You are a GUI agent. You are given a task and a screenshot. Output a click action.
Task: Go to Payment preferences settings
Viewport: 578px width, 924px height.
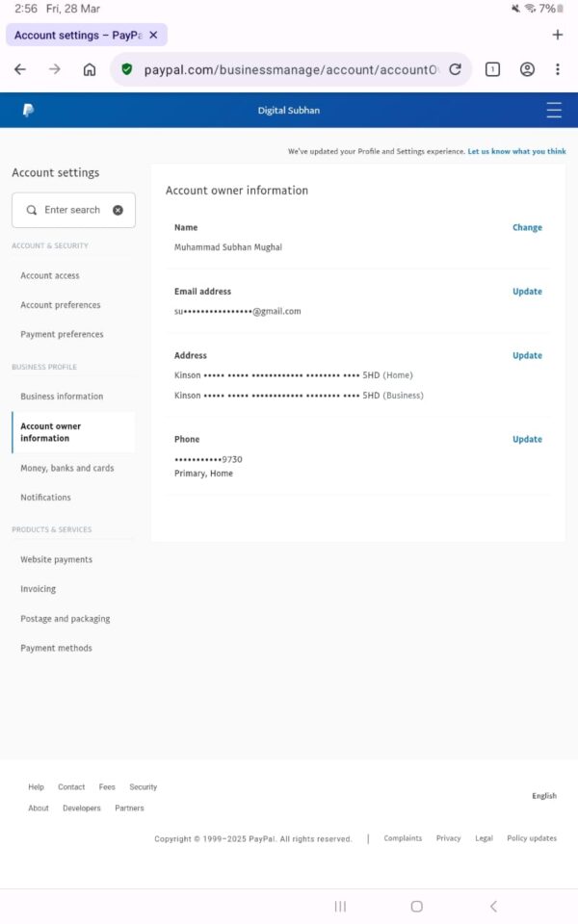62,335
